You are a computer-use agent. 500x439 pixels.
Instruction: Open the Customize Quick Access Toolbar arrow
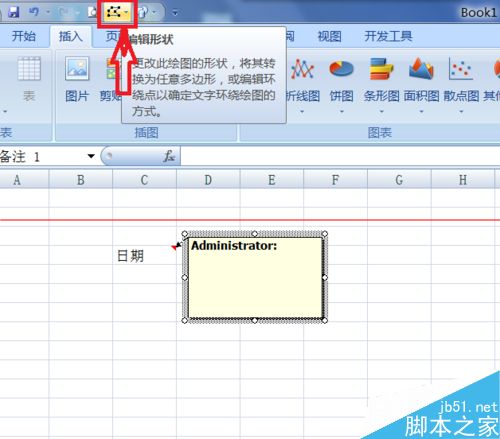(175, 13)
